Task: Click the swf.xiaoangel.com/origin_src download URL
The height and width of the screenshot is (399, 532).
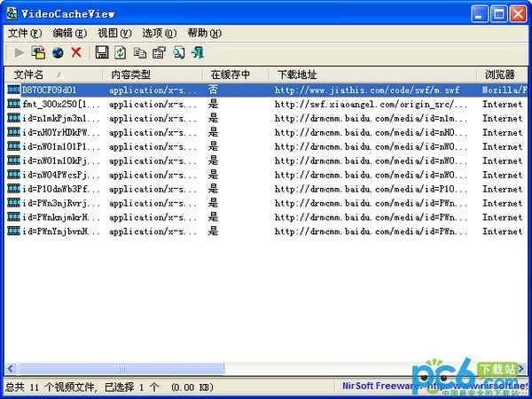Action: click(x=372, y=104)
